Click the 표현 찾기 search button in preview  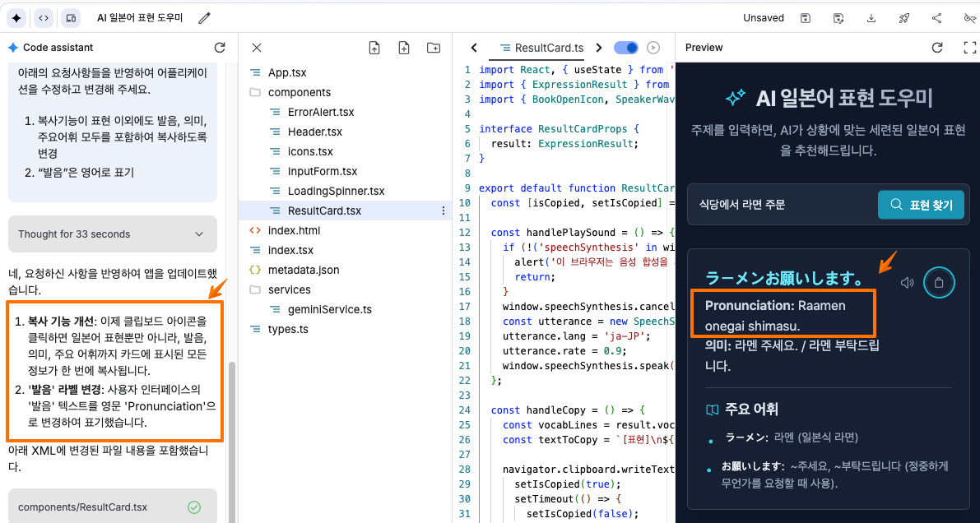point(921,205)
